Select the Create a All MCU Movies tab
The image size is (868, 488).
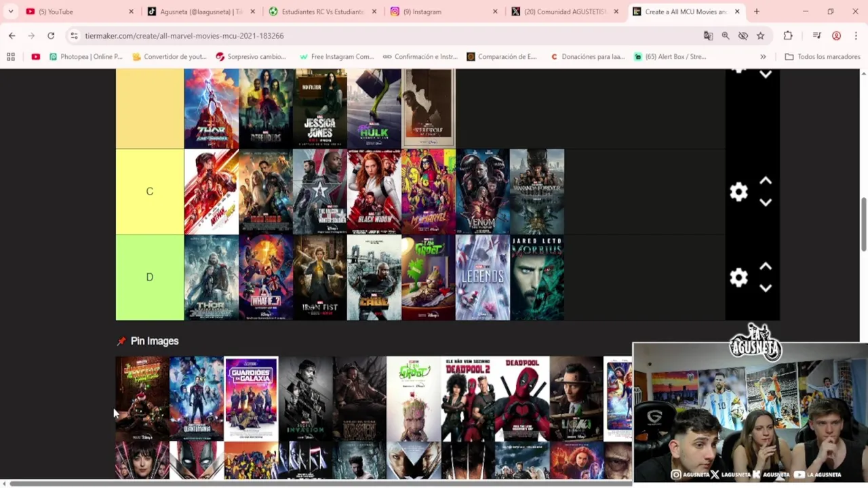point(685,12)
